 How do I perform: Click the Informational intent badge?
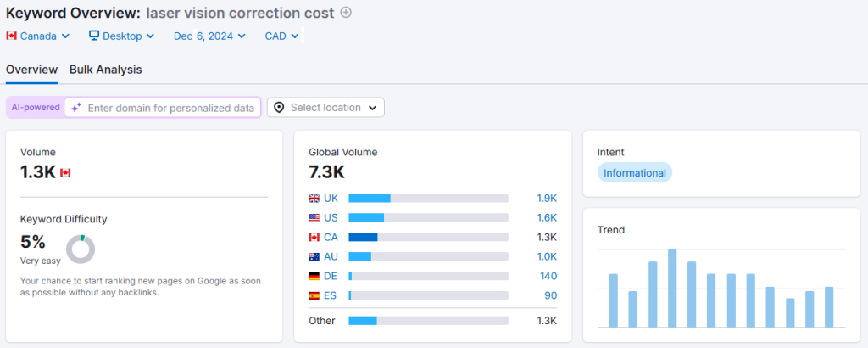tap(635, 173)
